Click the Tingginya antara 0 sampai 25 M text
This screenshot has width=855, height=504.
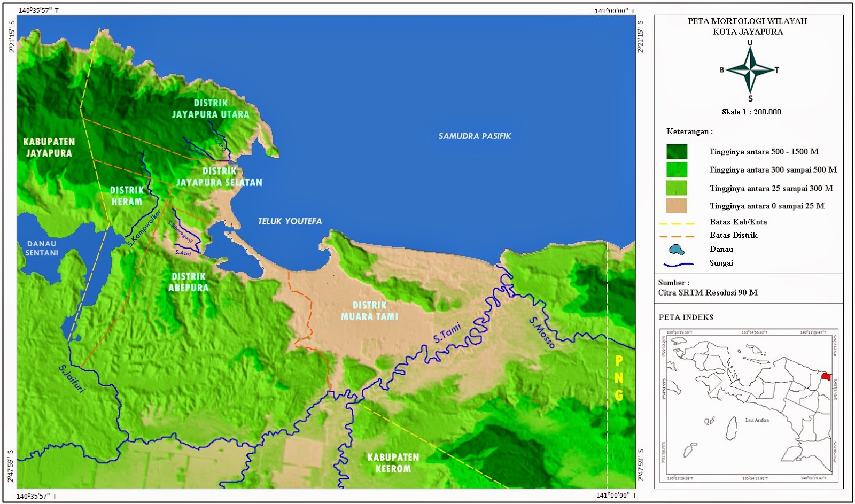pos(767,206)
